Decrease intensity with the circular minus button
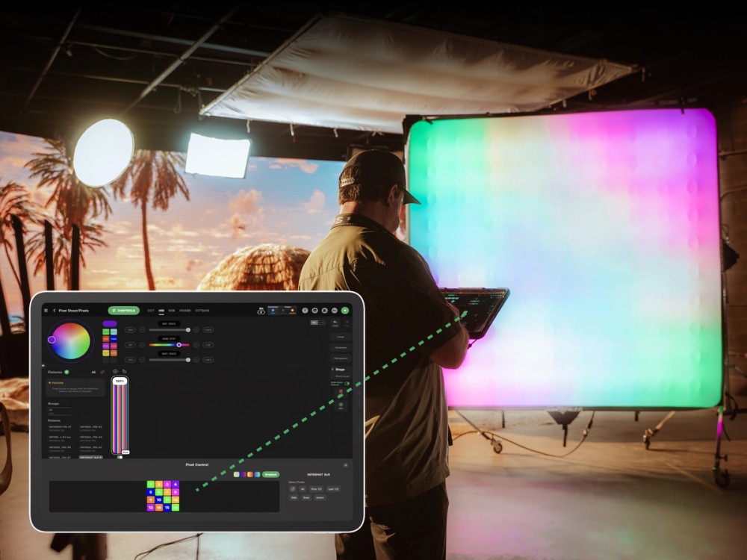The height and width of the screenshot is (560, 747). (x=143, y=330)
